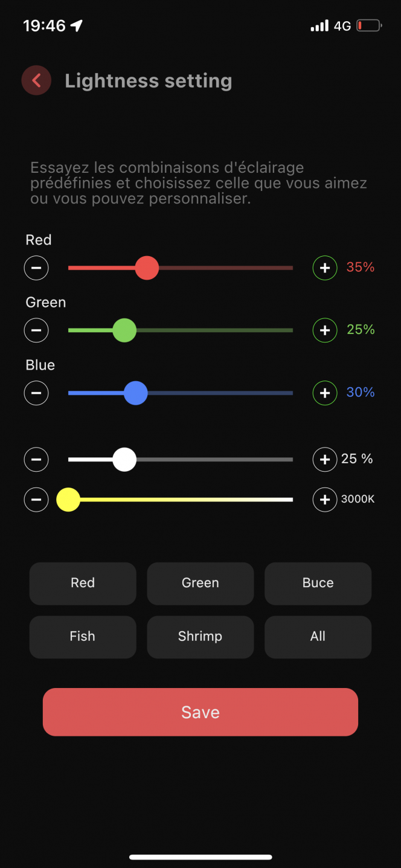Save the lightness settings
Viewport: 401px width, 868px height.
pyautogui.click(x=200, y=712)
